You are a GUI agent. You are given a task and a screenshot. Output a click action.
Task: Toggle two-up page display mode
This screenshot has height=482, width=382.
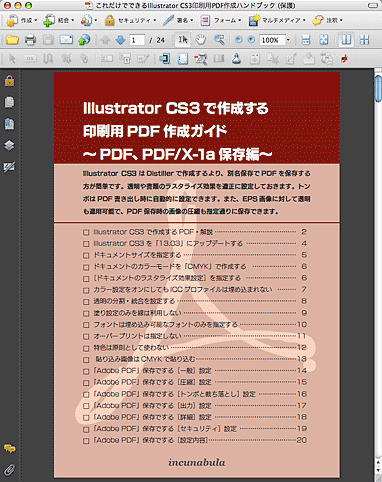pyautogui.click(x=364, y=40)
